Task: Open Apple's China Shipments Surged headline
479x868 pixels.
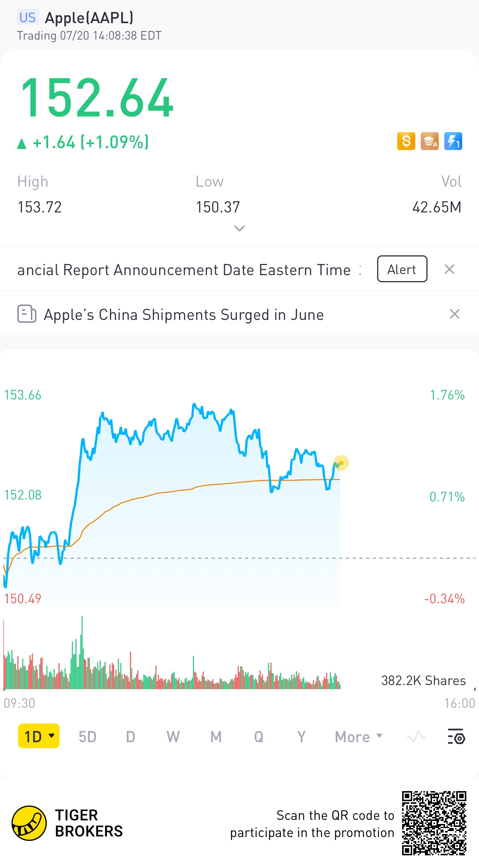Action: point(184,315)
